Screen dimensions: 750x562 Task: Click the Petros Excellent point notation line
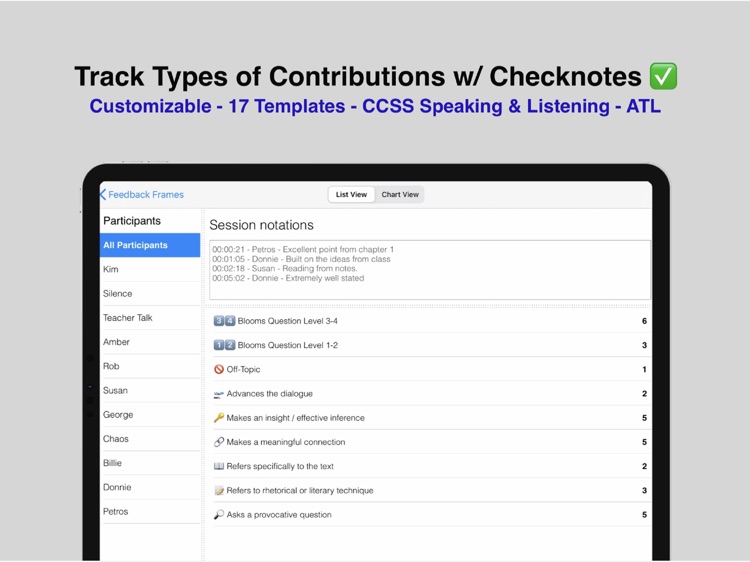tap(303, 249)
